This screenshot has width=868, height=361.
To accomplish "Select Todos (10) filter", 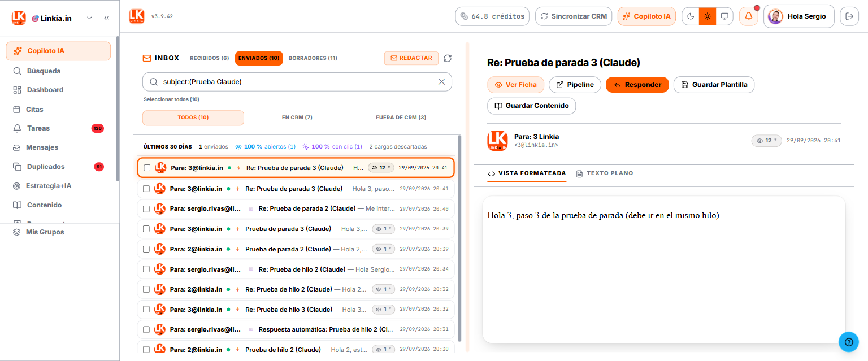I will coord(193,118).
